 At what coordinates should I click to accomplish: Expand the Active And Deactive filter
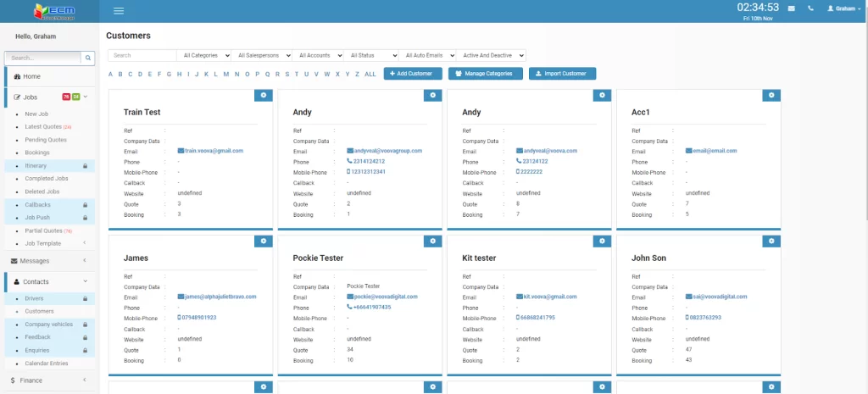tap(492, 55)
